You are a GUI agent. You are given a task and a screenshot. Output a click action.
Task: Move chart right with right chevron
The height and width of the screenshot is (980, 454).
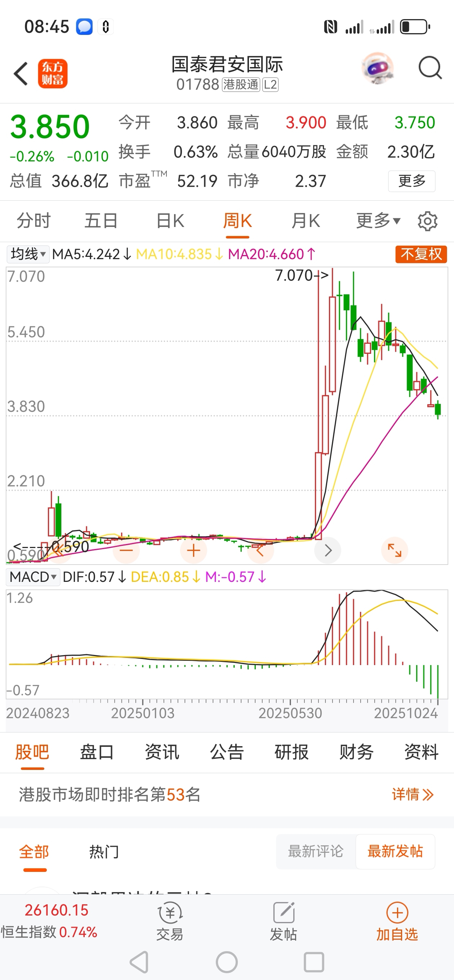click(328, 551)
